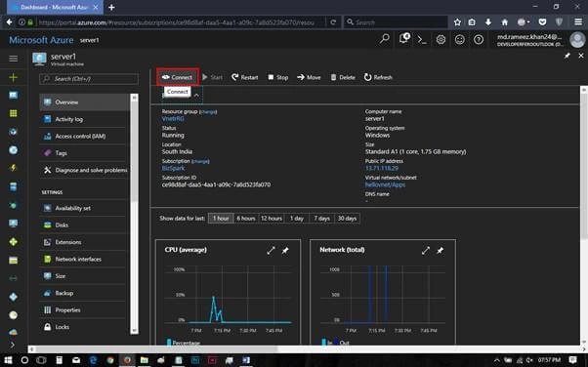Click the feedback smiley icon
This screenshot has height=367, width=588.
pos(460,39)
